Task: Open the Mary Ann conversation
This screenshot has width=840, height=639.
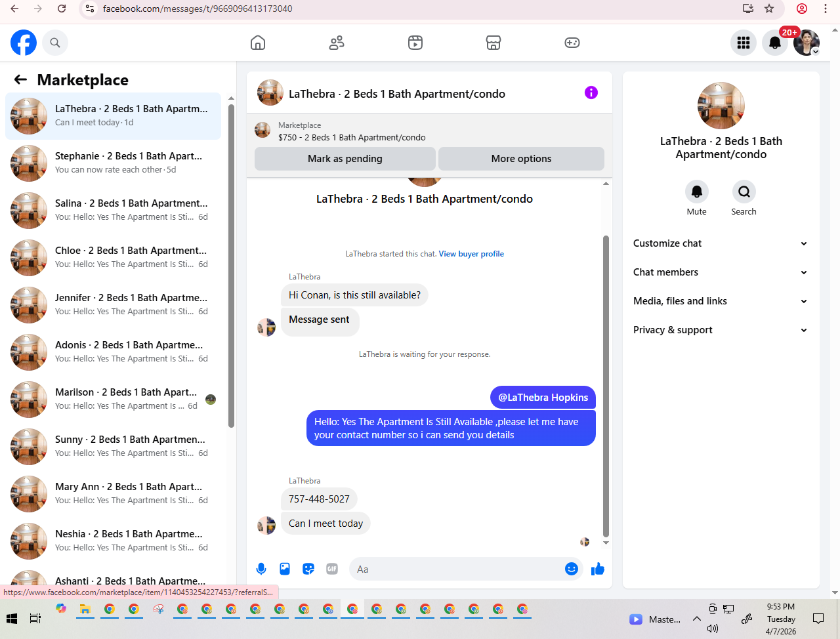Action: [x=113, y=494]
